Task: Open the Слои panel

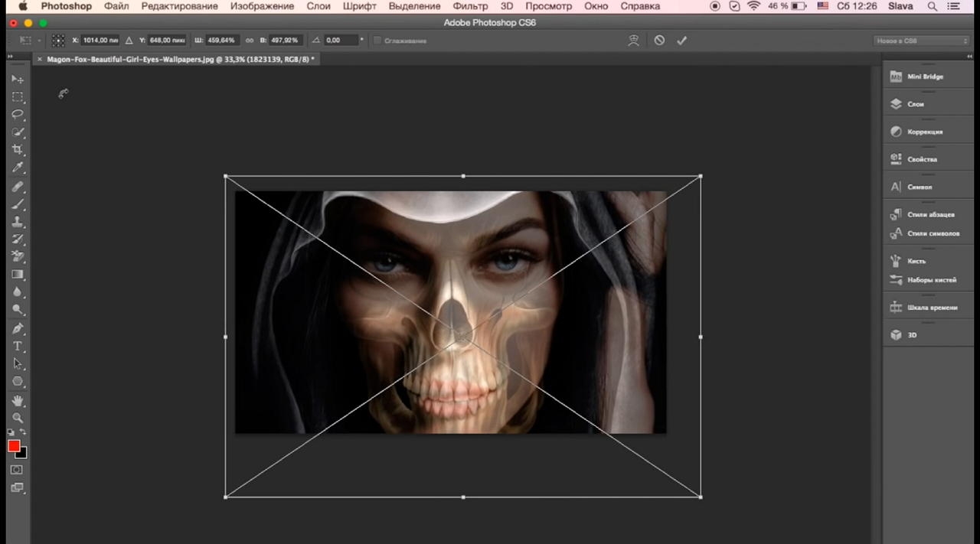Action: point(927,104)
